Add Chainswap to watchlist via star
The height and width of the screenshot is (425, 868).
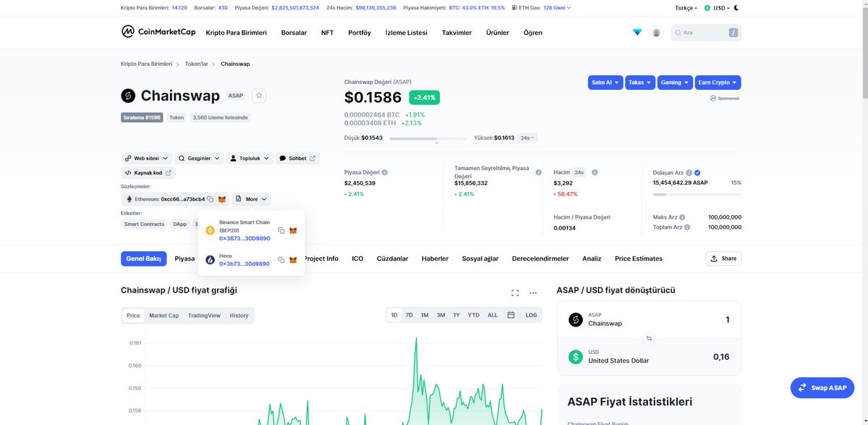(259, 96)
